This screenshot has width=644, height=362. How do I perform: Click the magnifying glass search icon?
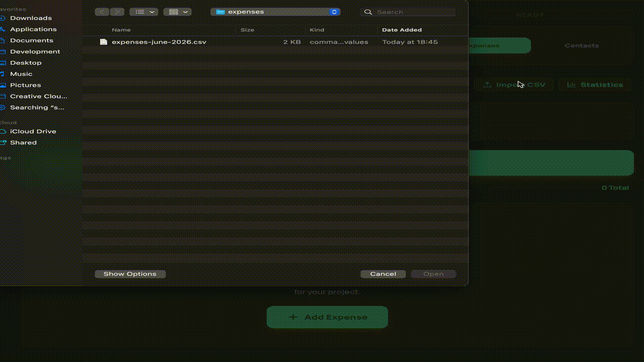(368, 12)
